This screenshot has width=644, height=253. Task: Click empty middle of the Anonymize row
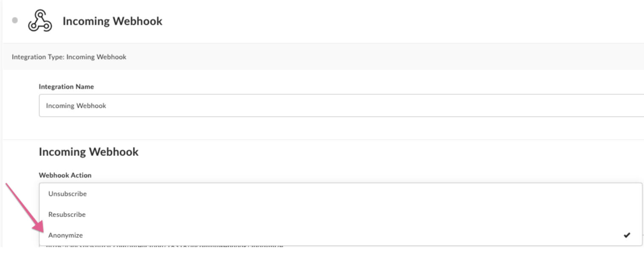[340, 235]
